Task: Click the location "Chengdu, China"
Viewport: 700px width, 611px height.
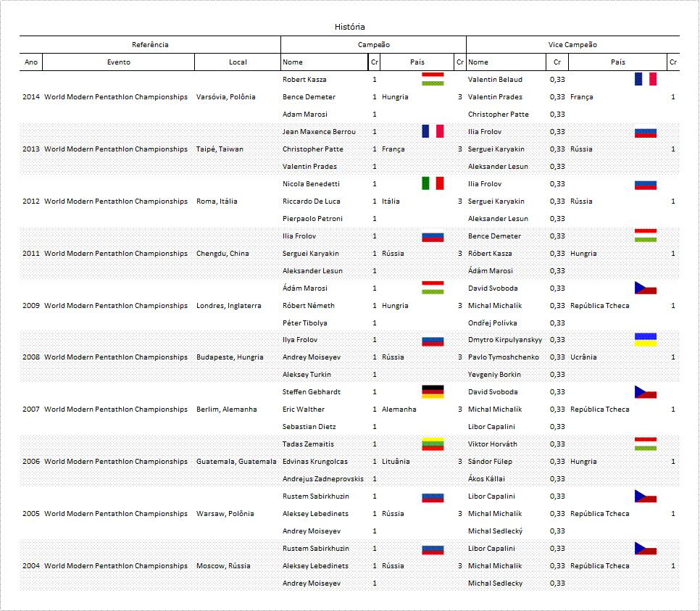Action: pyautogui.click(x=222, y=253)
